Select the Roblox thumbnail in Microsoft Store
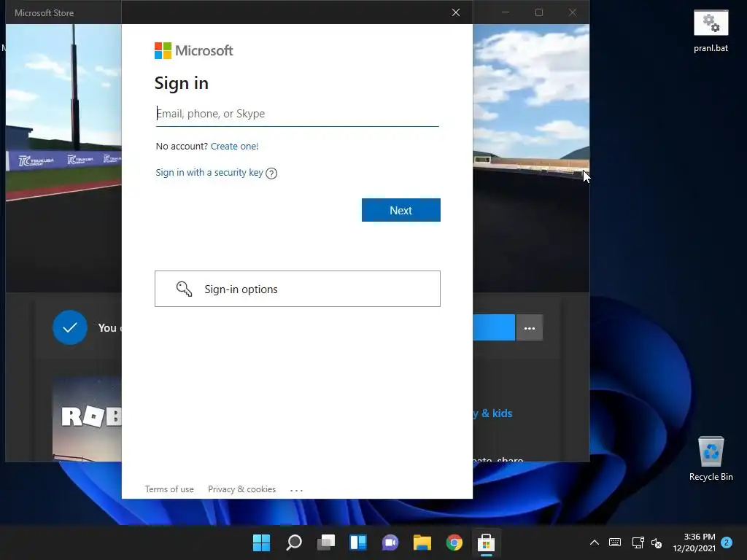The image size is (747, 560). point(87,419)
